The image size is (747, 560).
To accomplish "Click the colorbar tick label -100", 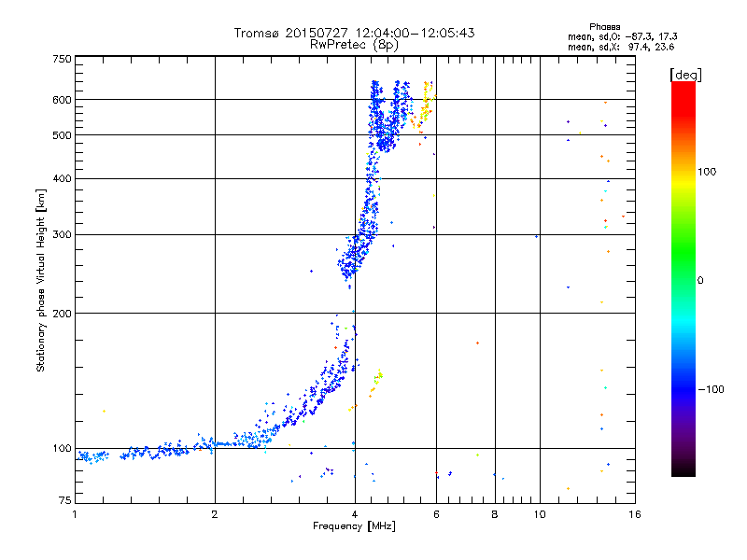I will click(711, 389).
